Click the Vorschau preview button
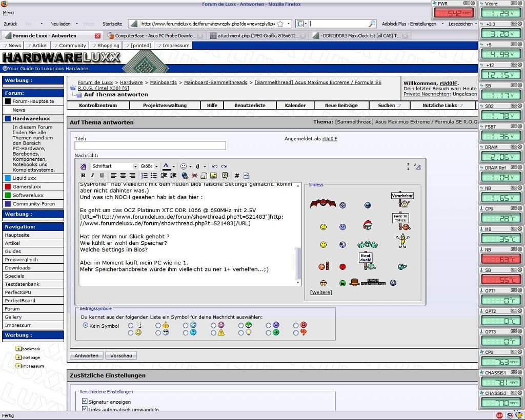 point(121,355)
